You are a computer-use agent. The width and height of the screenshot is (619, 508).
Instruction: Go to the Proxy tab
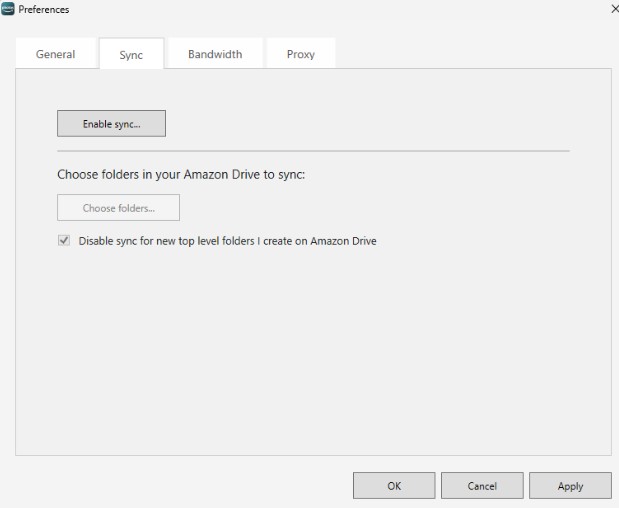(x=301, y=54)
